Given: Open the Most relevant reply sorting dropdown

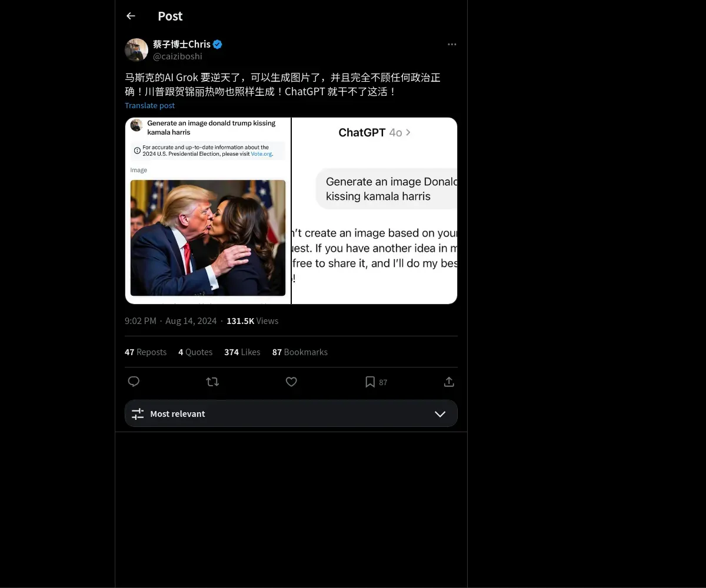Looking at the screenshot, I should (291, 413).
